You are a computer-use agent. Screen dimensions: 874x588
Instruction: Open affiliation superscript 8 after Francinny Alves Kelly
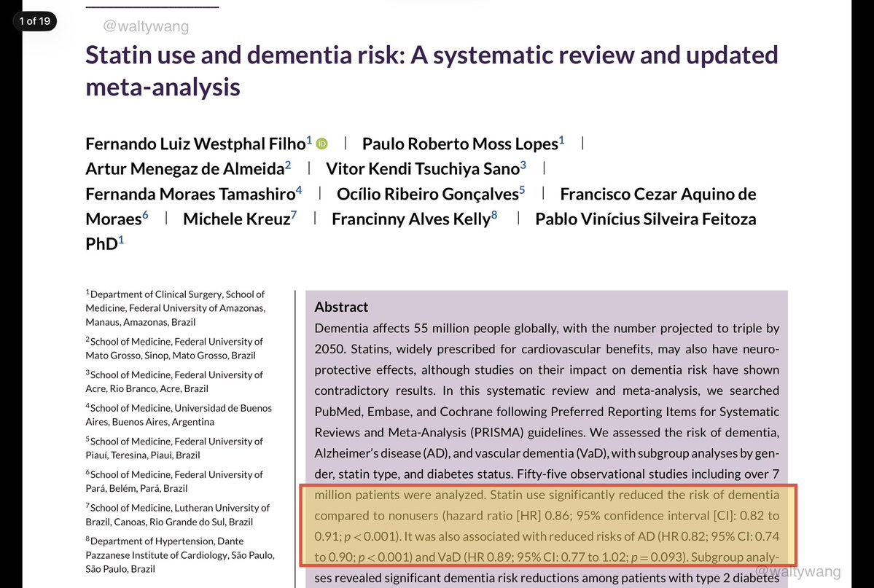[x=493, y=215]
